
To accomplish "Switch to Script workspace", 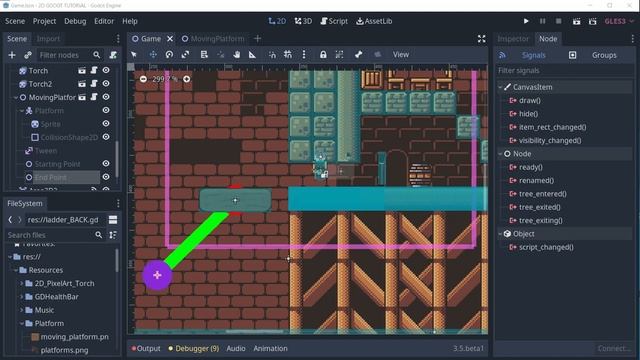I will pyautogui.click(x=334, y=21).
